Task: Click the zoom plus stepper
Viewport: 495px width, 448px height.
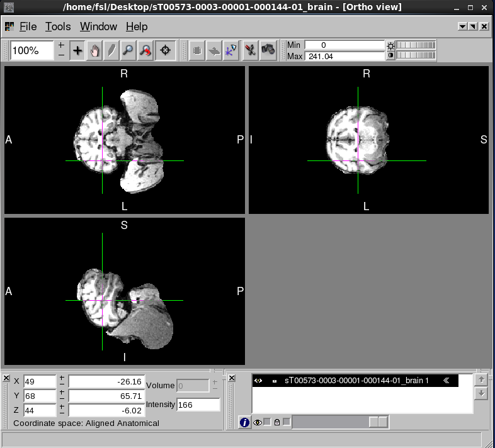Action: coord(61,45)
